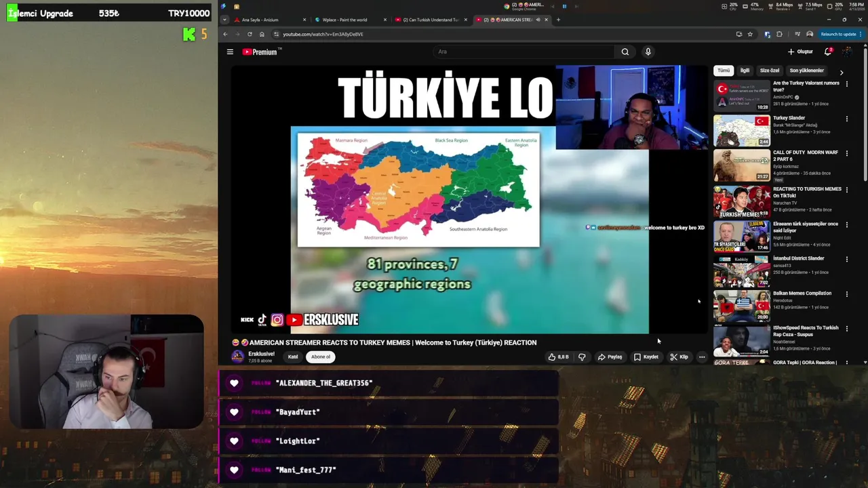Viewport: 868px width, 488px height.
Task: Switch to Can Turkish Understand tab
Action: (430, 20)
